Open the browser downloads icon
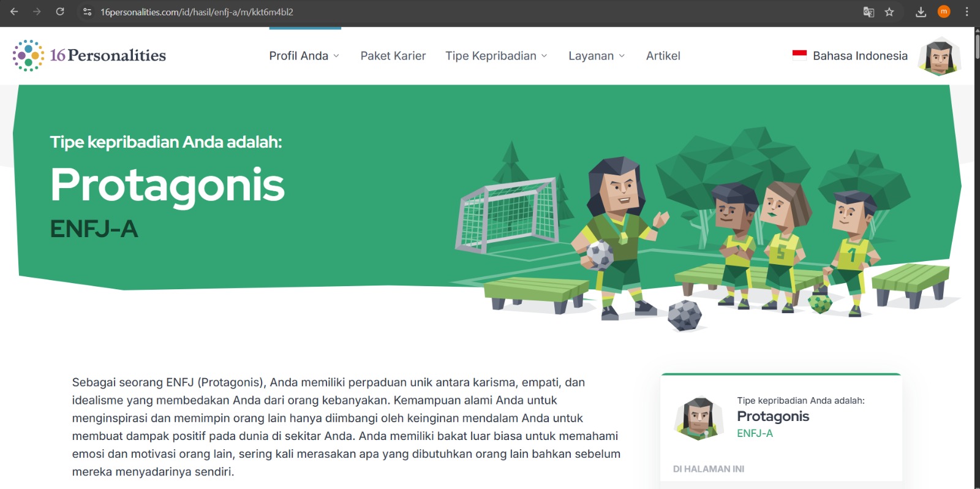This screenshot has width=980, height=489. point(921,12)
